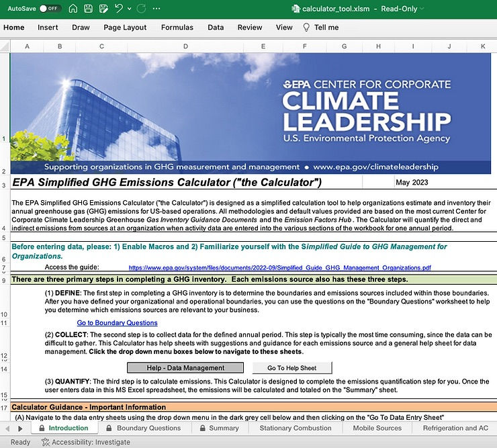
Task: Expand the Read-Only title dropdown chevron
Action: point(422,9)
